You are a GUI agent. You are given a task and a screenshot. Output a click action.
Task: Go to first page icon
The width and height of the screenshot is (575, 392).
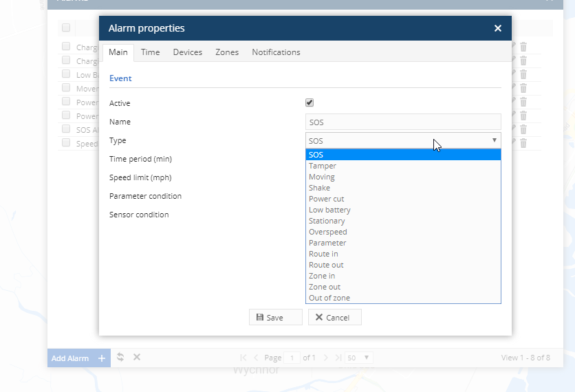[x=243, y=358]
